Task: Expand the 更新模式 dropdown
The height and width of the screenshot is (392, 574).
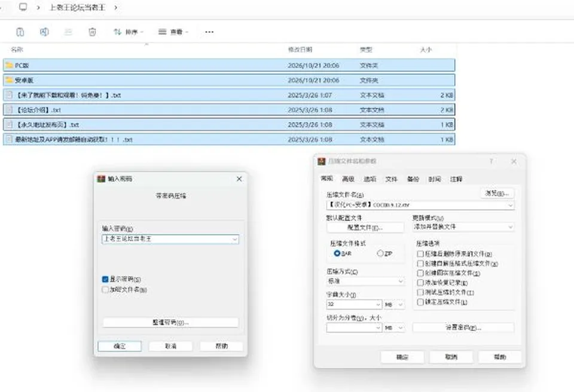Action: tap(510, 227)
